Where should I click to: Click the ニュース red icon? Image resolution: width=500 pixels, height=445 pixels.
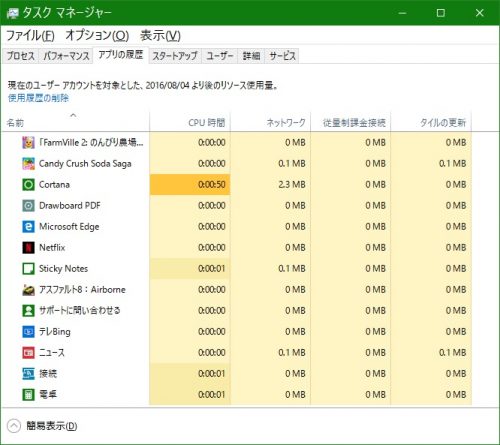28,353
